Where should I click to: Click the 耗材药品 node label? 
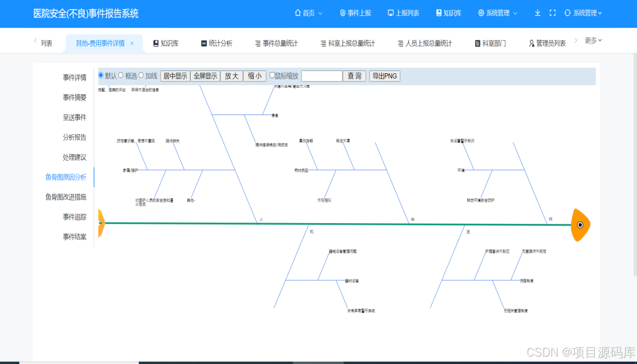click(301, 170)
